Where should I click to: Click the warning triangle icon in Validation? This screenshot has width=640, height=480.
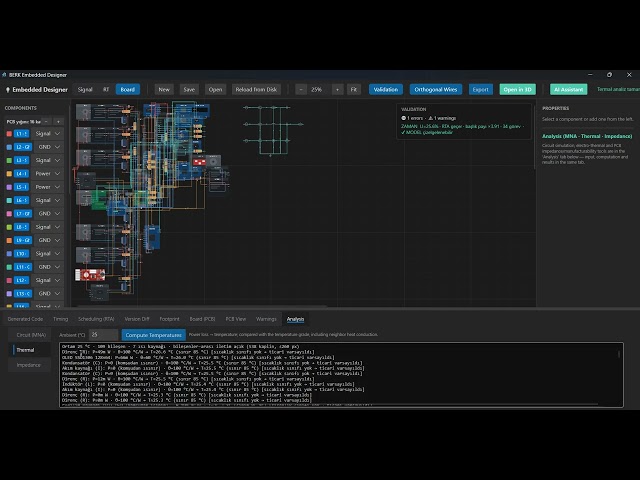430,118
